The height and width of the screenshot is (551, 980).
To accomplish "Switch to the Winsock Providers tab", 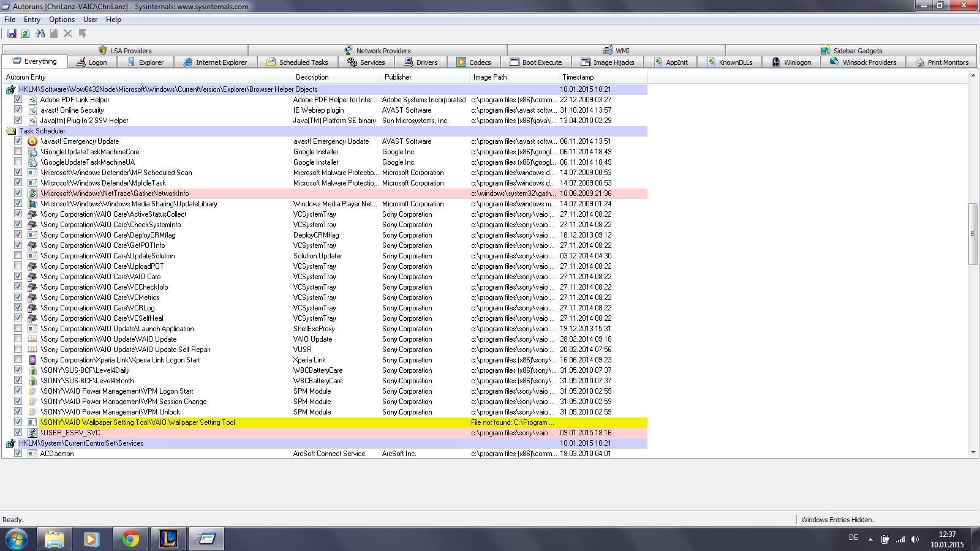I will 863,62.
